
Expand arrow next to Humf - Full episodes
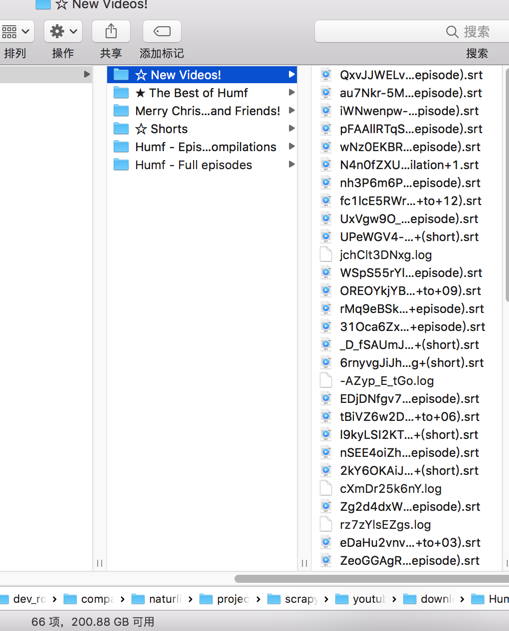click(292, 165)
